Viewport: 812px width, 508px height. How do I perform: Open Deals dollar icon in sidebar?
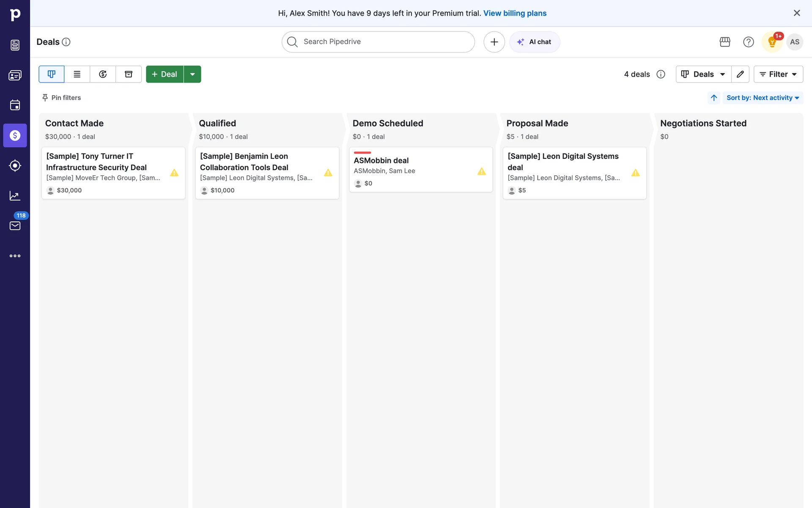point(15,135)
